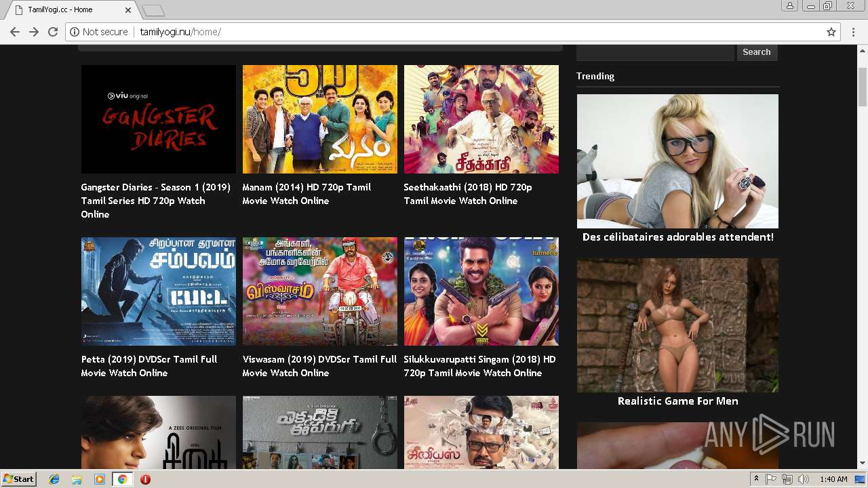The height and width of the screenshot is (488, 868).
Task: Open Manam (2014) HD 720p link
Action: click(x=307, y=194)
